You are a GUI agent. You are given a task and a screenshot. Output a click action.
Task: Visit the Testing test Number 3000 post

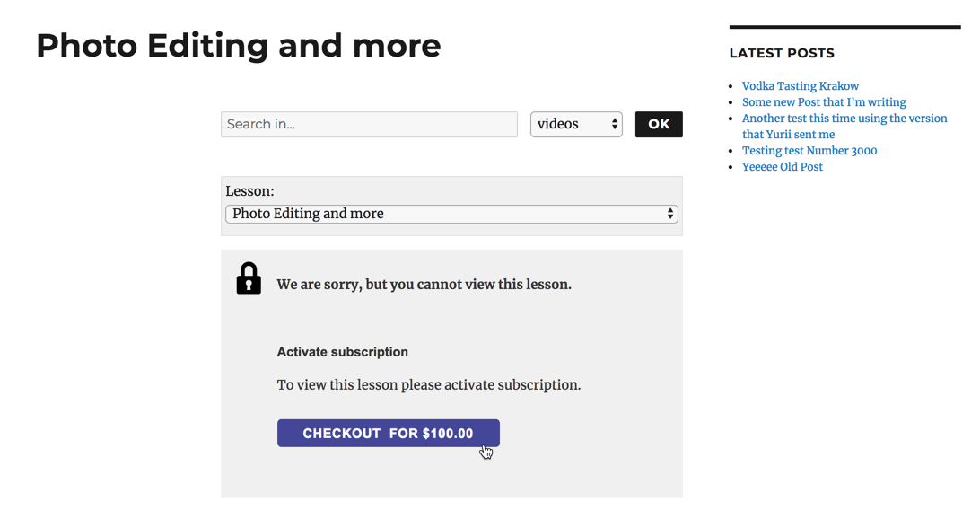coord(809,151)
